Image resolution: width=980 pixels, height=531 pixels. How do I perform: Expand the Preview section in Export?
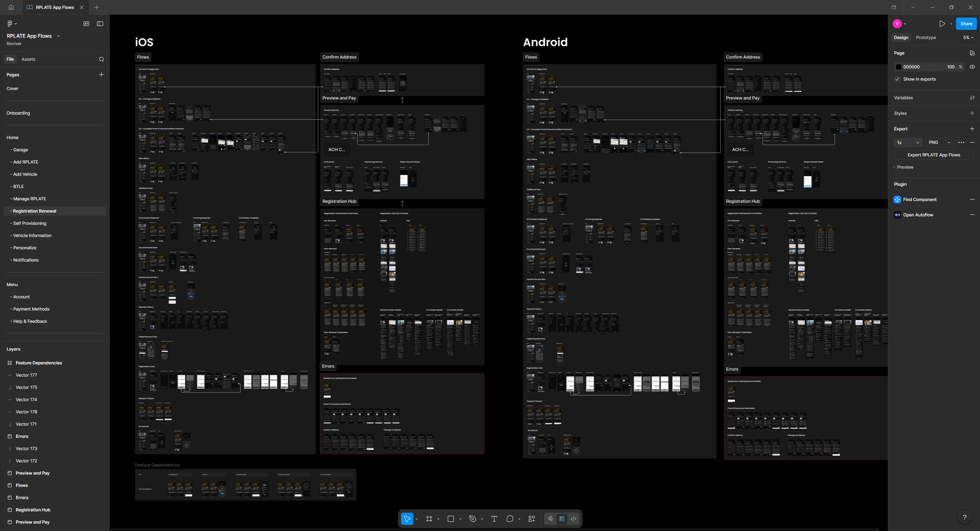pyautogui.click(x=905, y=167)
